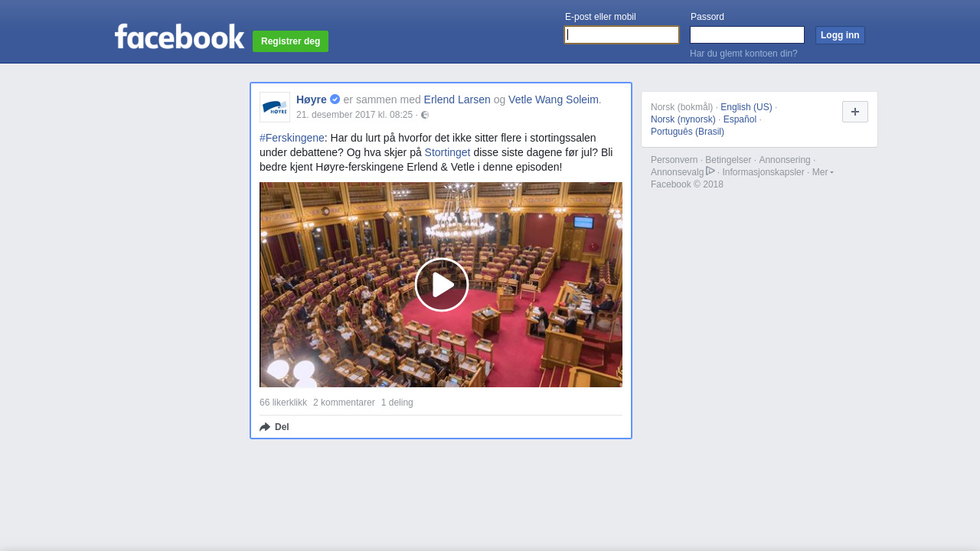
Task: View the 2 kommentarer on the post
Action: tap(344, 403)
